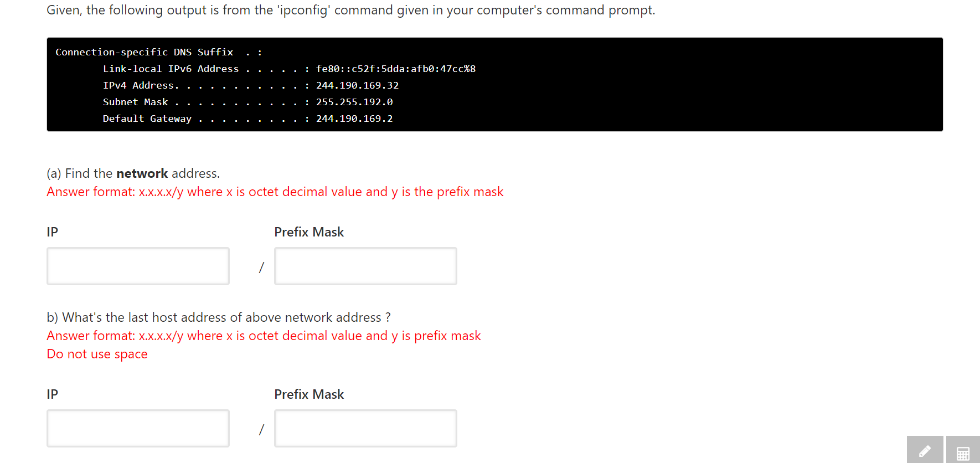Select the 'Do not use space' warning text
The width and height of the screenshot is (980, 463).
[x=97, y=354]
